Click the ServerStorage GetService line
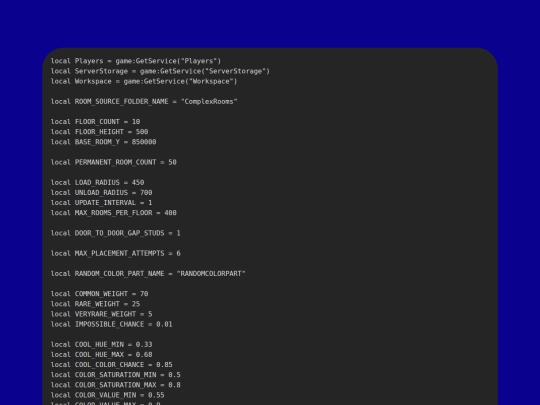 pyautogui.click(x=160, y=71)
